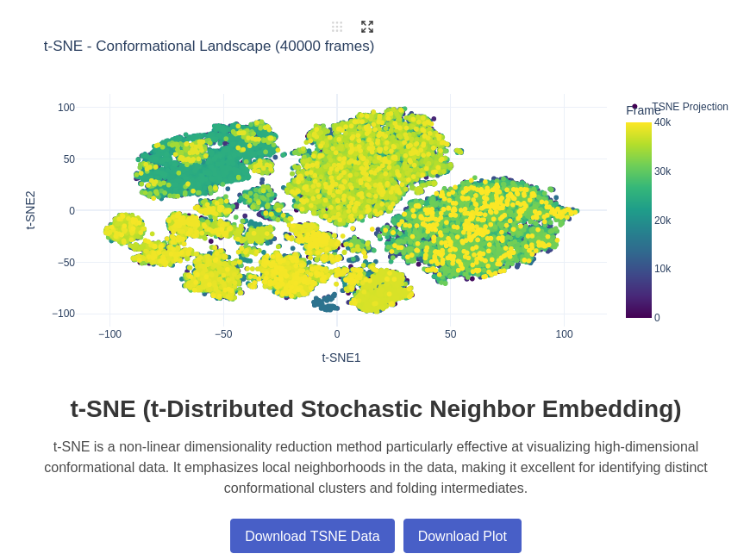750x560 pixels.
Task: Select the t-SNE description heading text
Action: 375,408
